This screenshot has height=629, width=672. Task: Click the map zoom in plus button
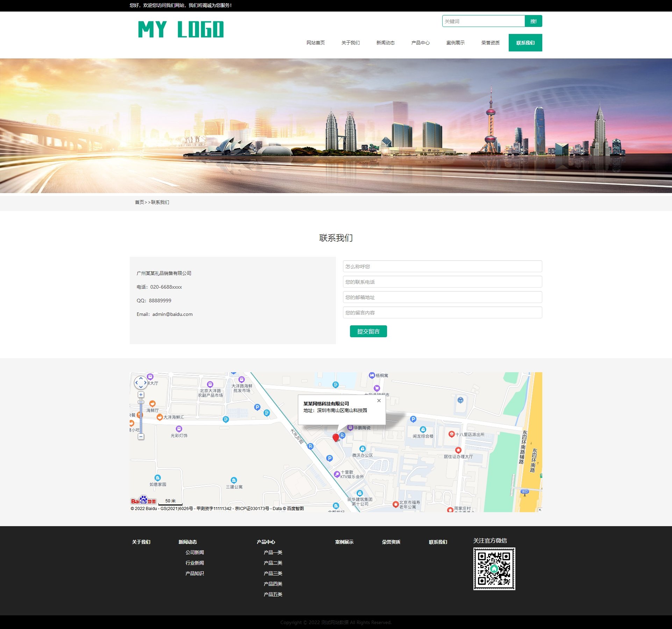pyautogui.click(x=141, y=395)
